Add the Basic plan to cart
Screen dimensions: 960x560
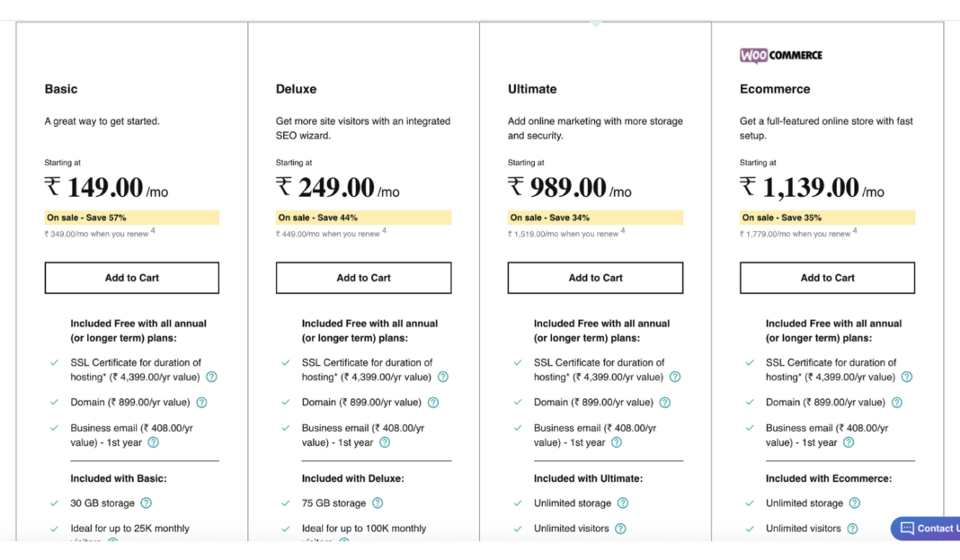(x=131, y=278)
